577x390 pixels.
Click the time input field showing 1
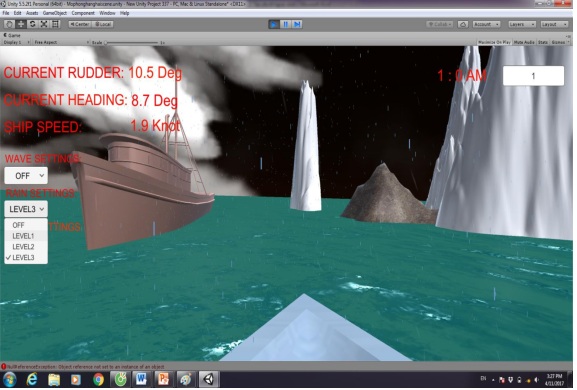point(533,76)
